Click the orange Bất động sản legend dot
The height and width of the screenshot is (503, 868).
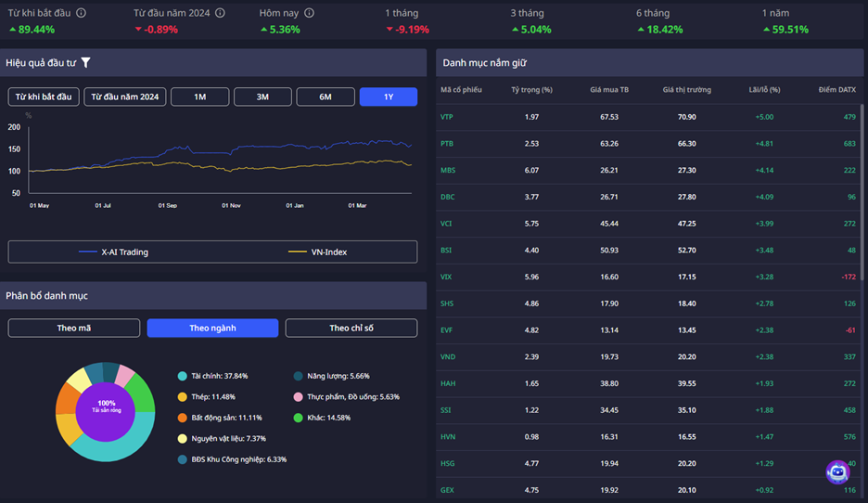(182, 418)
